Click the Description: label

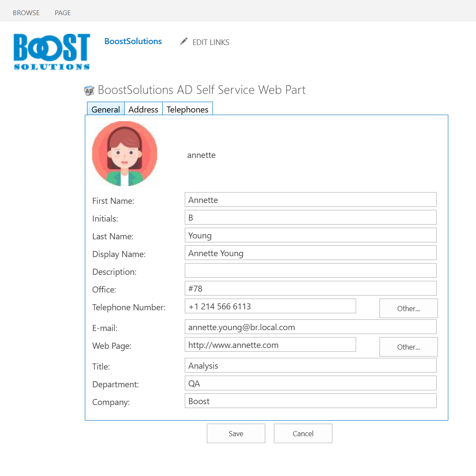click(x=114, y=272)
